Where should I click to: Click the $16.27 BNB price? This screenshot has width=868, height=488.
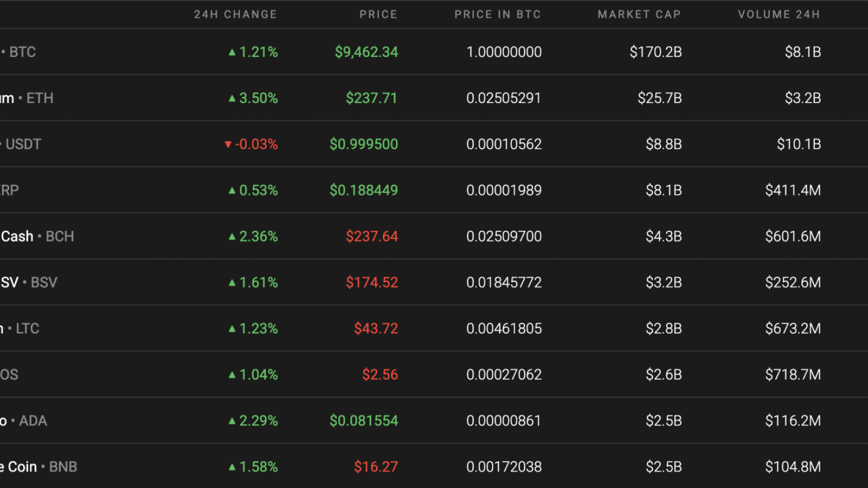[376, 467]
